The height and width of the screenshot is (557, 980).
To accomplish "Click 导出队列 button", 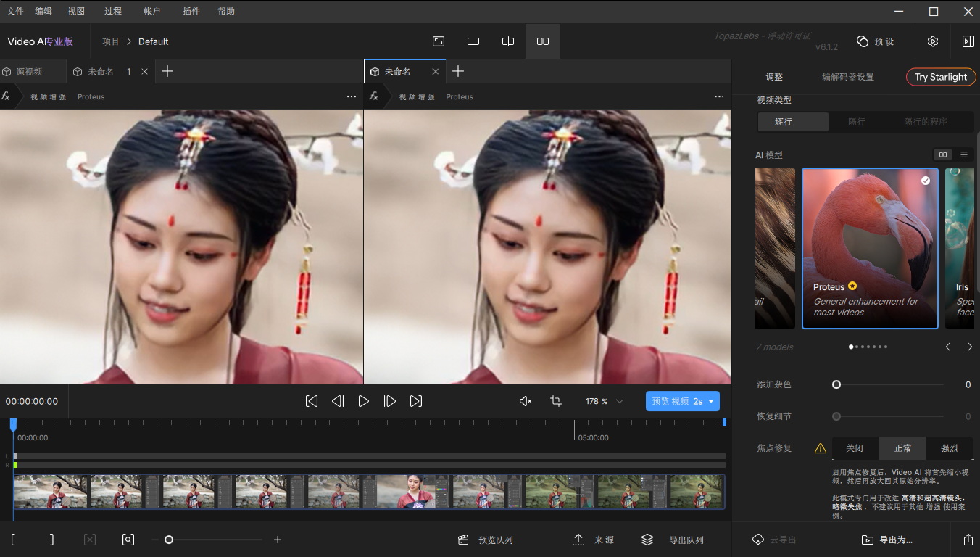I will (672, 540).
